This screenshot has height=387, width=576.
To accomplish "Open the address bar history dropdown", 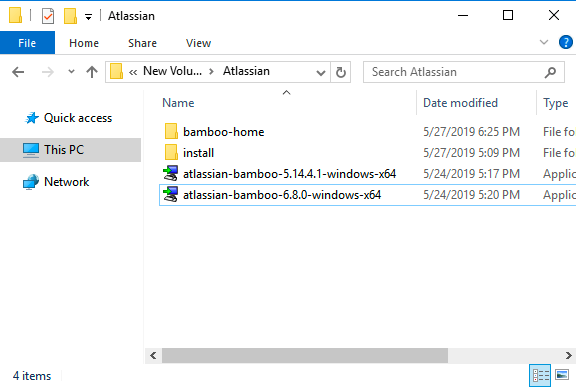I will click(321, 73).
